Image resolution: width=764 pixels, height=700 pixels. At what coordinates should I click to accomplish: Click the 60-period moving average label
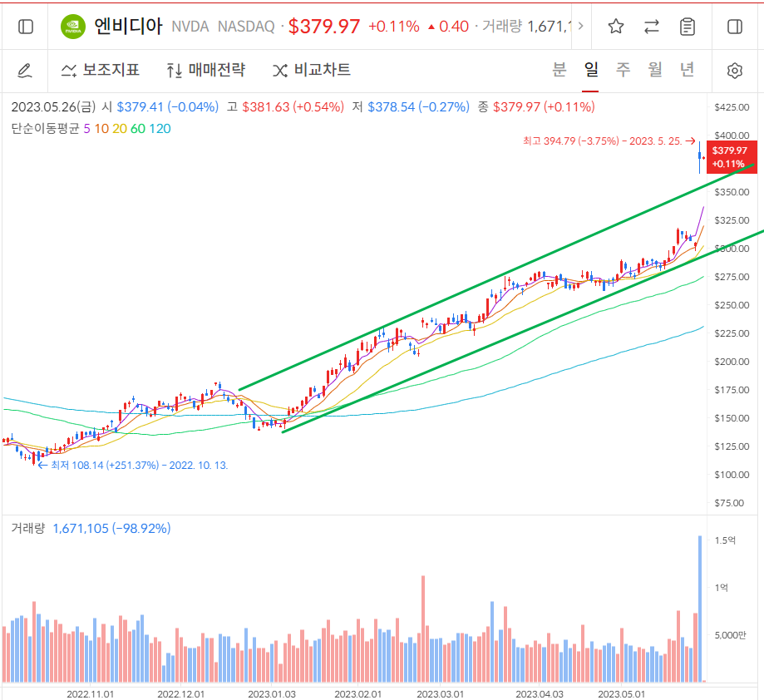tap(138, 129)
